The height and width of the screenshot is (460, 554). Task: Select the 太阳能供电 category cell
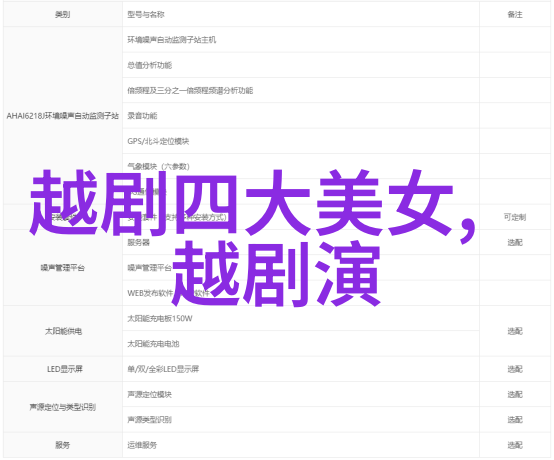pyautogui.click(x=63, y=331)
